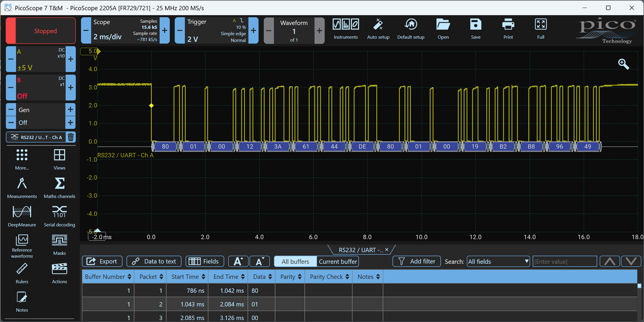Raise trigger level with plus button
Screen dimensions: 644x322
[254, 31]
